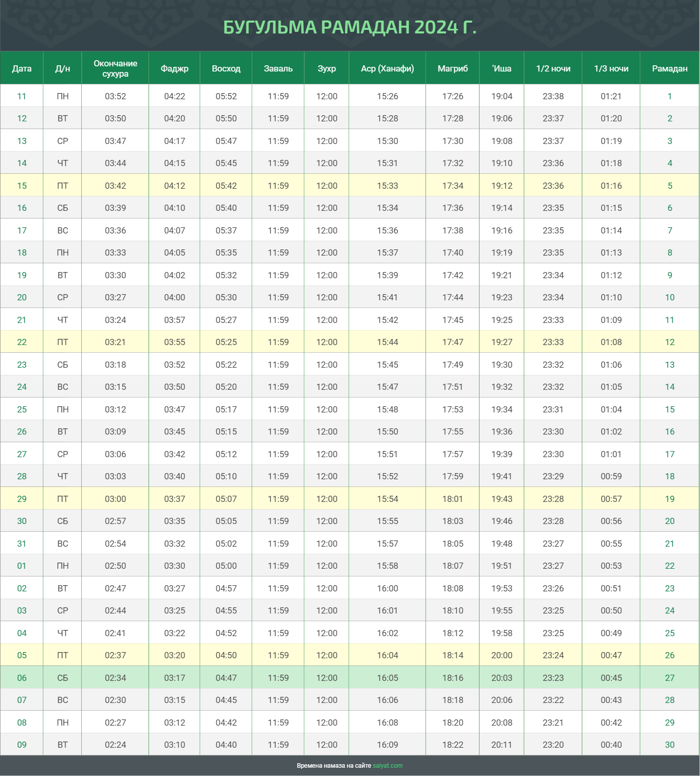Select sunrise time 05:00
Viewport: 700px width, 776px height.
point(226,566)
